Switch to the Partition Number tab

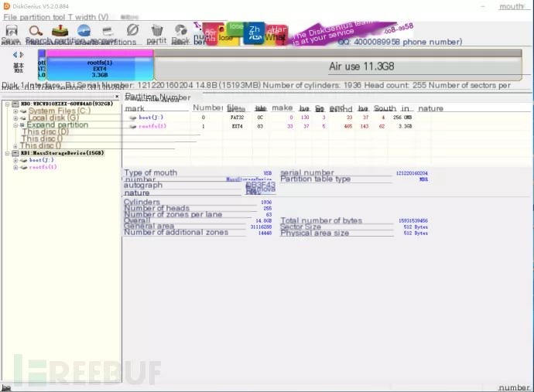pyautogui.click(x=158, y=97)
